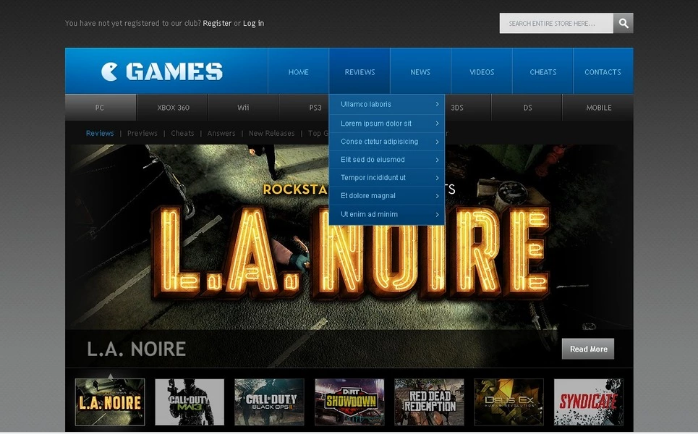The width and height of the screenshot is (698, 434).
Task: Choose the Dirt Showdown thumbnail
Action: [x=349, y=402]
